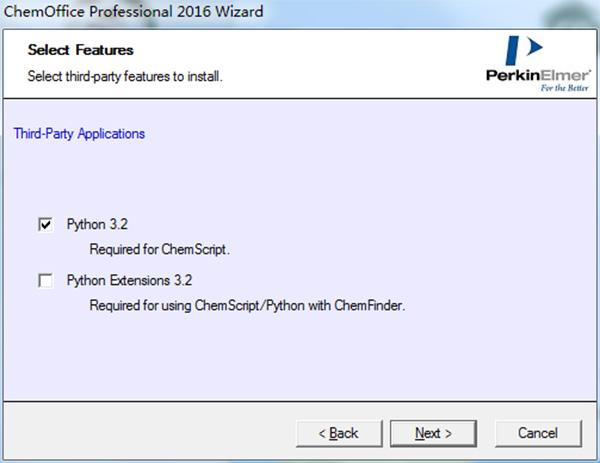The width and height of the screenshot is (600, 463).
Task: Click the ChemOffice Professional 2016 Wizard title
Action: 134,11
